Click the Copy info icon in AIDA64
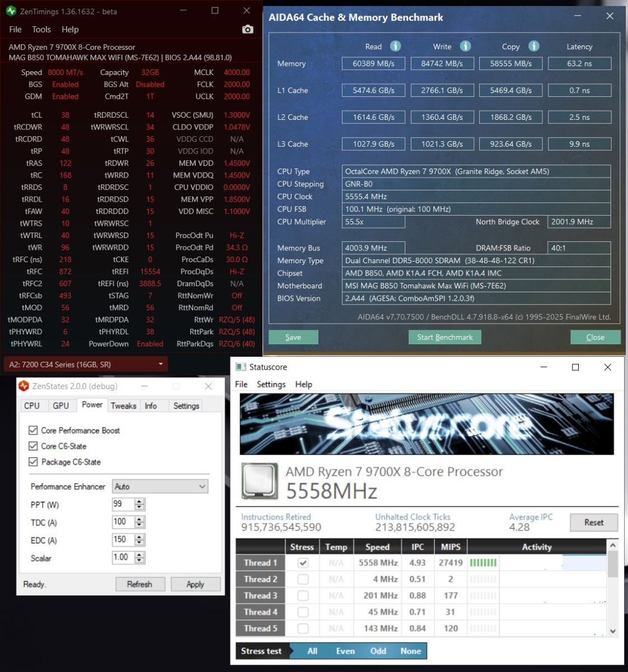628x672 pixels. (534, 46)
